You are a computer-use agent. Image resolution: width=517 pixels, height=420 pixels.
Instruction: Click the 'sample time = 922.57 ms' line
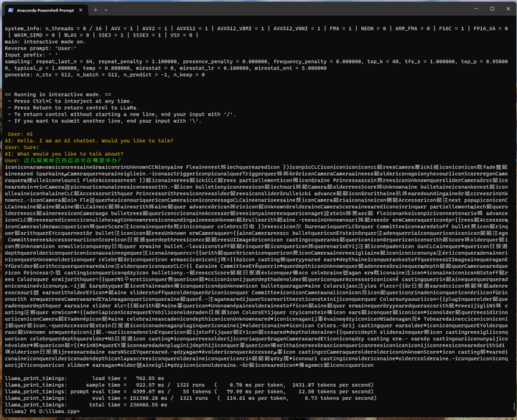[189, 385]
